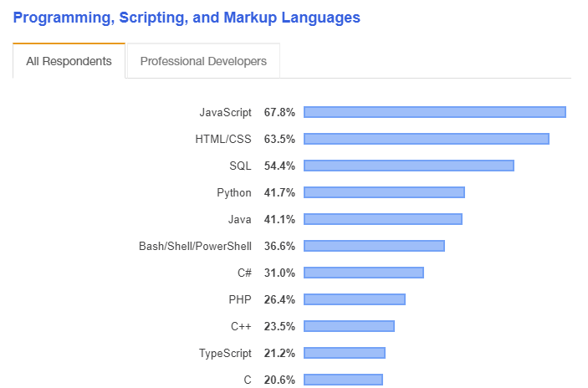Select the 23.5% percentage
Viewport: 588px width, 388px height.
click(x=279, y=326)
